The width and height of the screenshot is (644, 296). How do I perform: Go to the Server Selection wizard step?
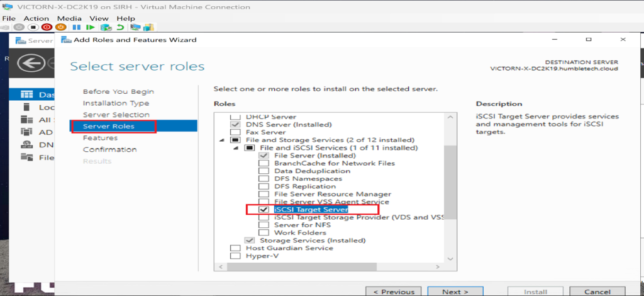(116, 115)
